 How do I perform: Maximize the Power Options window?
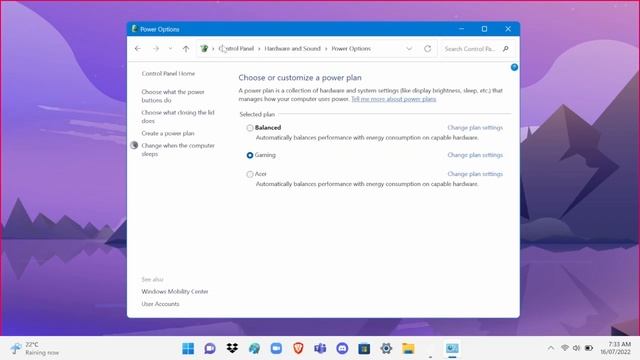click(484, 29)
